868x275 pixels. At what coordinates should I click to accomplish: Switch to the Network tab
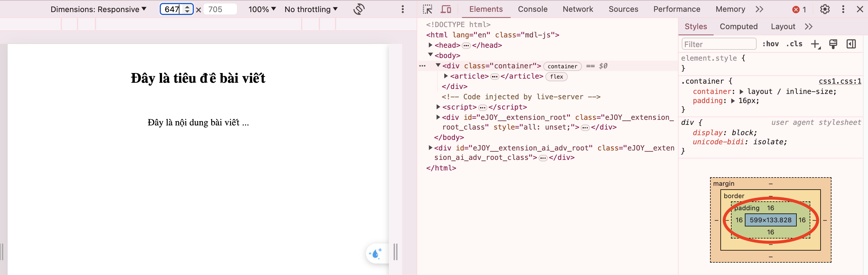(x=578, y=9)
